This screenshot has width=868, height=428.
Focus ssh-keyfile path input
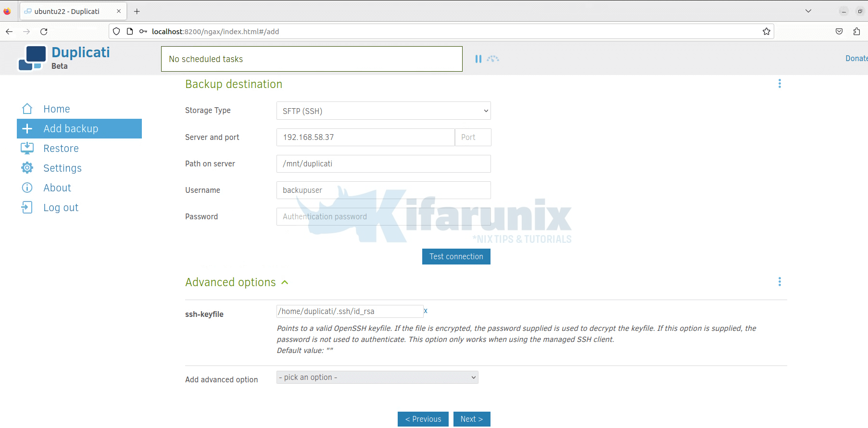click(350, 311)
